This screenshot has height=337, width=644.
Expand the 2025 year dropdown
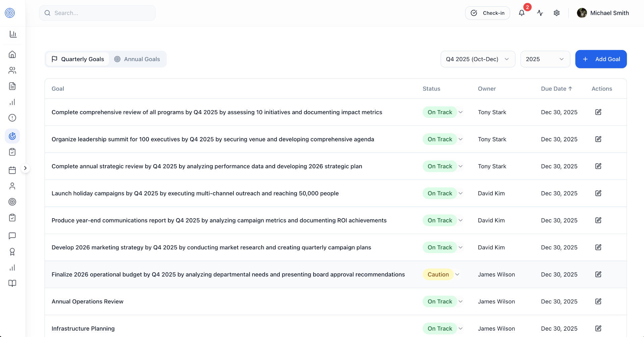[545, 59]
